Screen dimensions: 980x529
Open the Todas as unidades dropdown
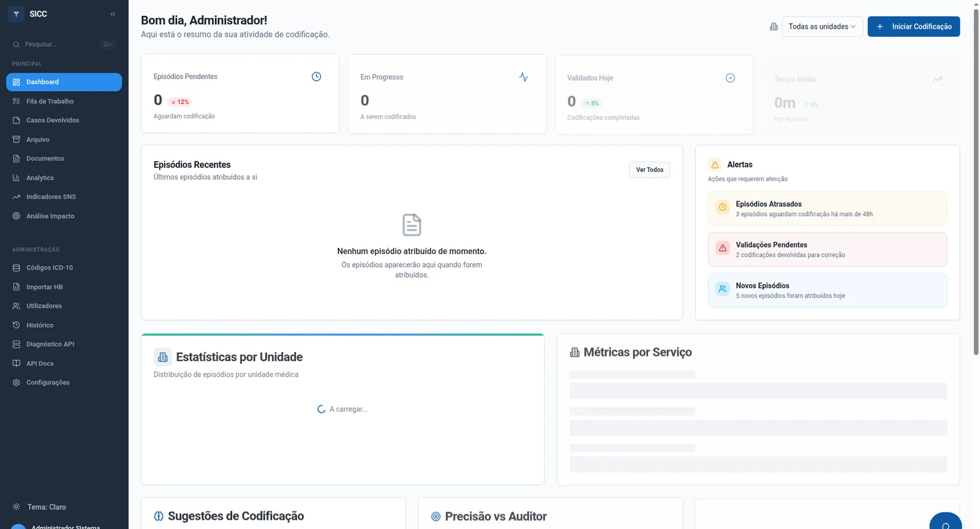[823, 26]
